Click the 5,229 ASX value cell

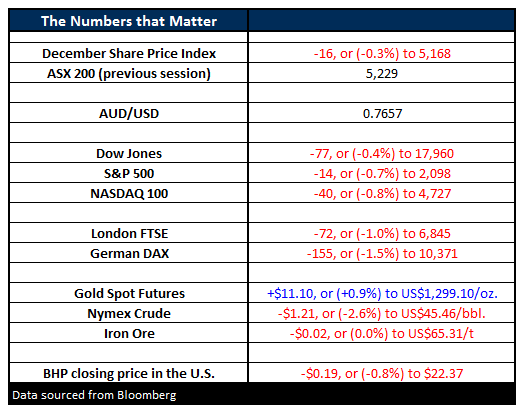(381, 73)
